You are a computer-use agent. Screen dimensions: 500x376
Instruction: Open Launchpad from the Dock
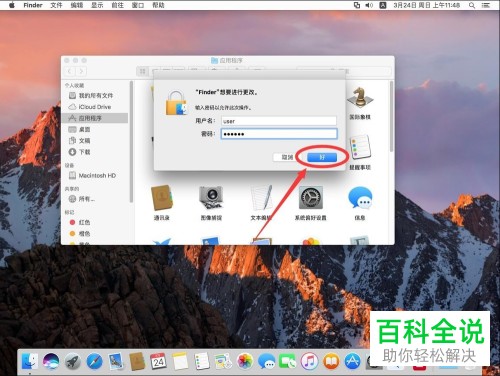click(73, 361)
